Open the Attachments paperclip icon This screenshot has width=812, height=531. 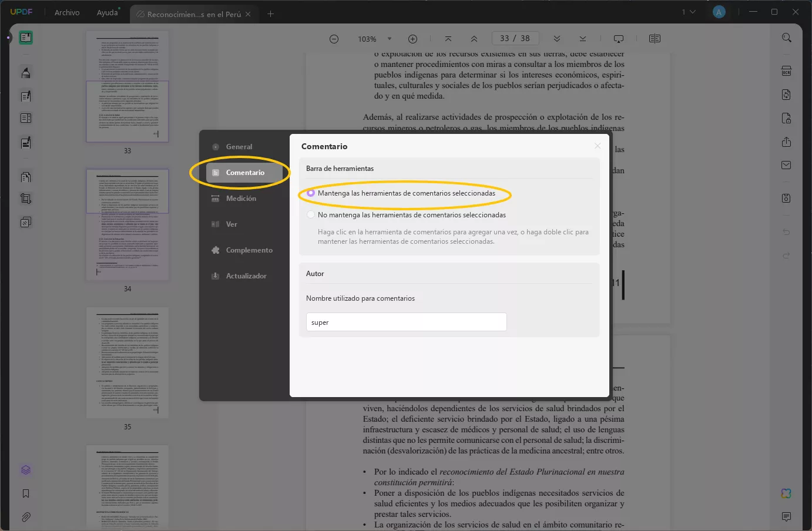(26, 517)
